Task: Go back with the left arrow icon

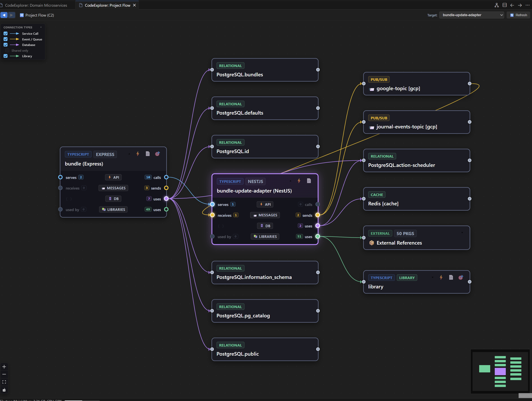Action: (x=512, y=5)
